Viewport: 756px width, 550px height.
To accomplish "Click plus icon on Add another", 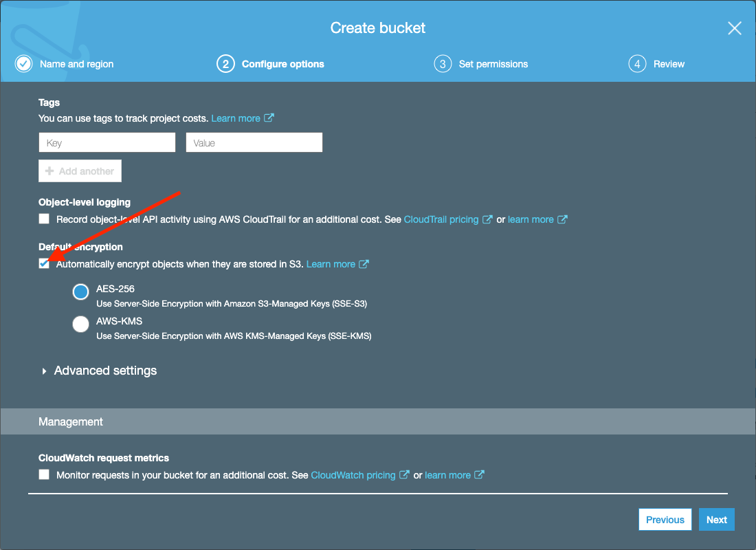I will pos(49,170).
